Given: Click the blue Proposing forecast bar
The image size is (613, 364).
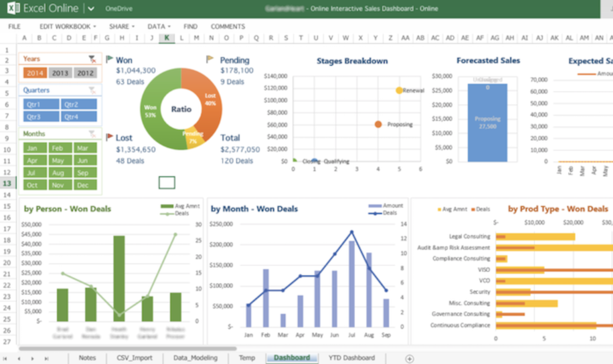Looking at the screenshot, I should [x=487, y=123].
